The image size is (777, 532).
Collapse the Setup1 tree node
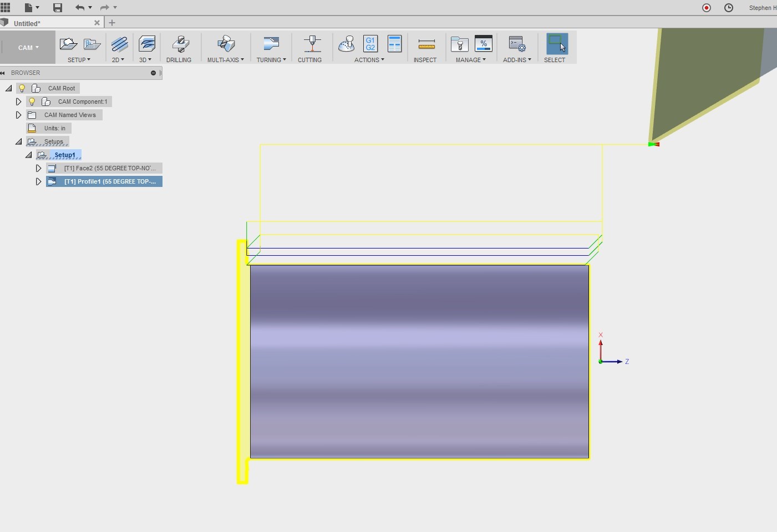28,155
